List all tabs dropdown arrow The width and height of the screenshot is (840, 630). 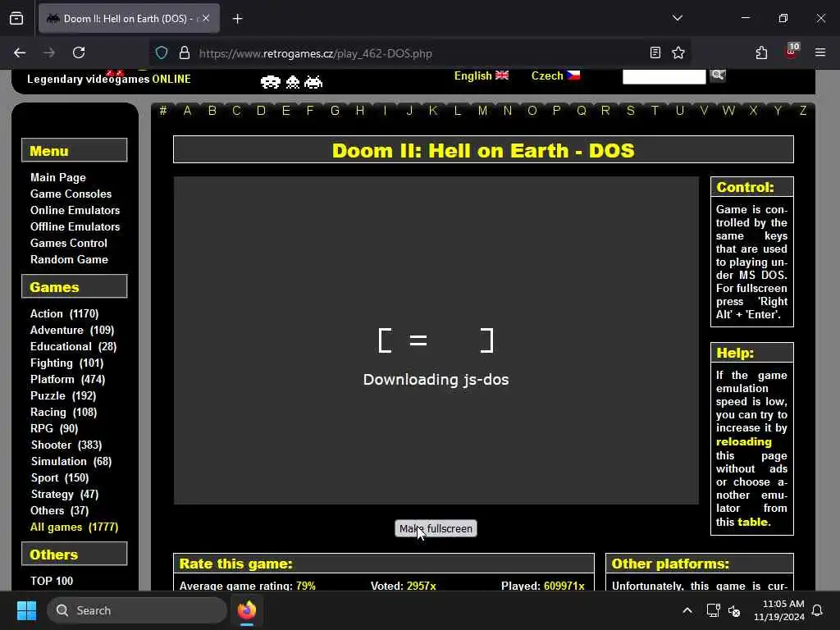pyautogui.click(x=677, y=18)
